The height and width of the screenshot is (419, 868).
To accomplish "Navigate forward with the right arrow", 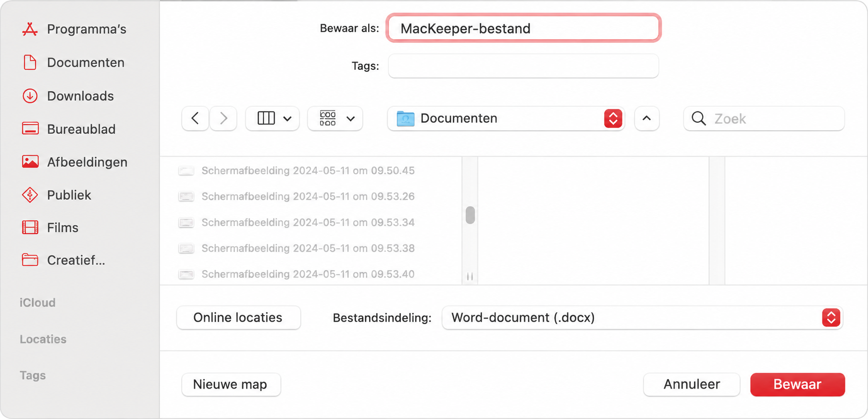I will pyautogui.click(x=223, y=118).
